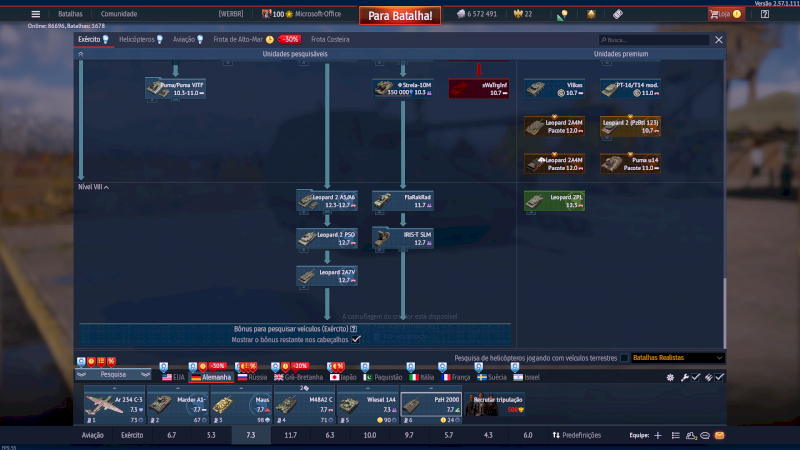
Task: Click Recrutar tripulação
Action: click(x=494, y=405)
